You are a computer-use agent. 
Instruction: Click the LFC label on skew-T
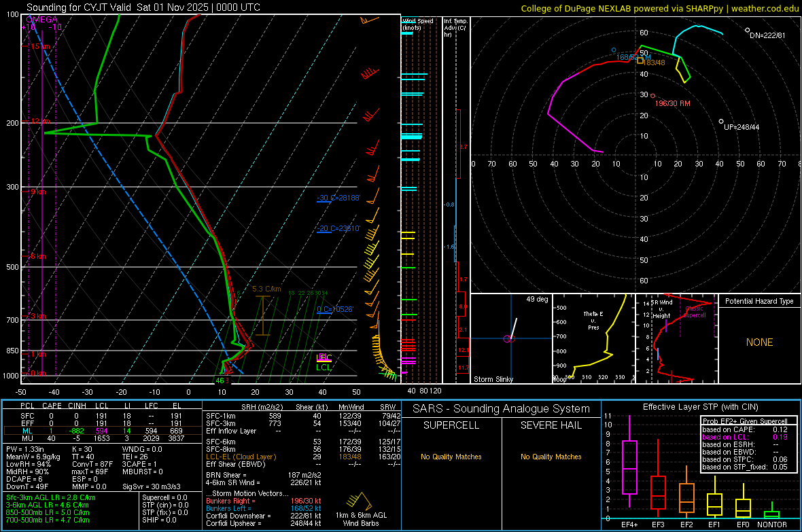pos(324,357)
